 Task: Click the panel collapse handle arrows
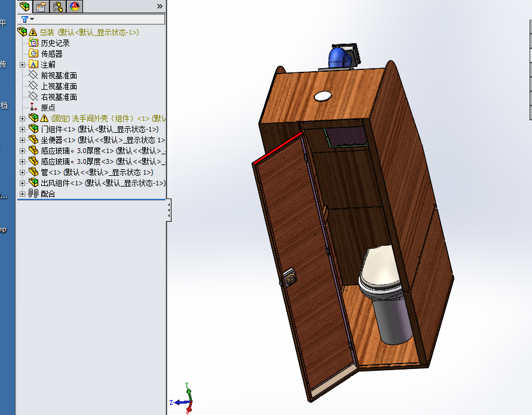click(169, 210)
